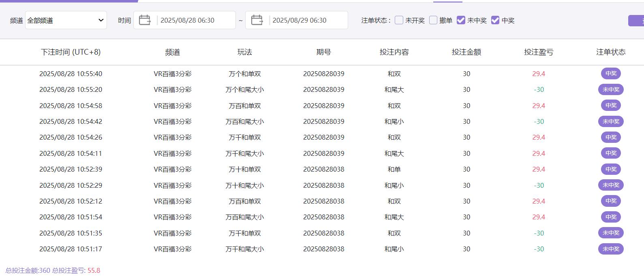Select the bet time 2025/08/28 10:51:35

[x=71, y=233]
